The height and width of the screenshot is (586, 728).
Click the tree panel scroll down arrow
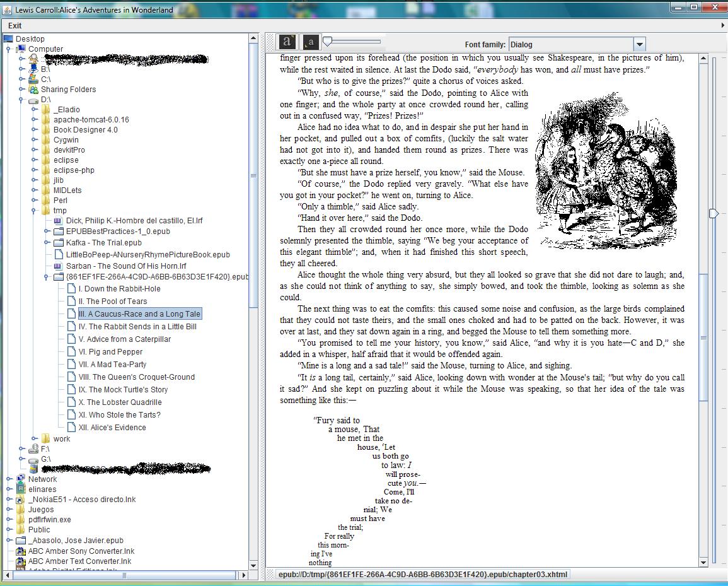pyautogui.click(x=253, y=566)
